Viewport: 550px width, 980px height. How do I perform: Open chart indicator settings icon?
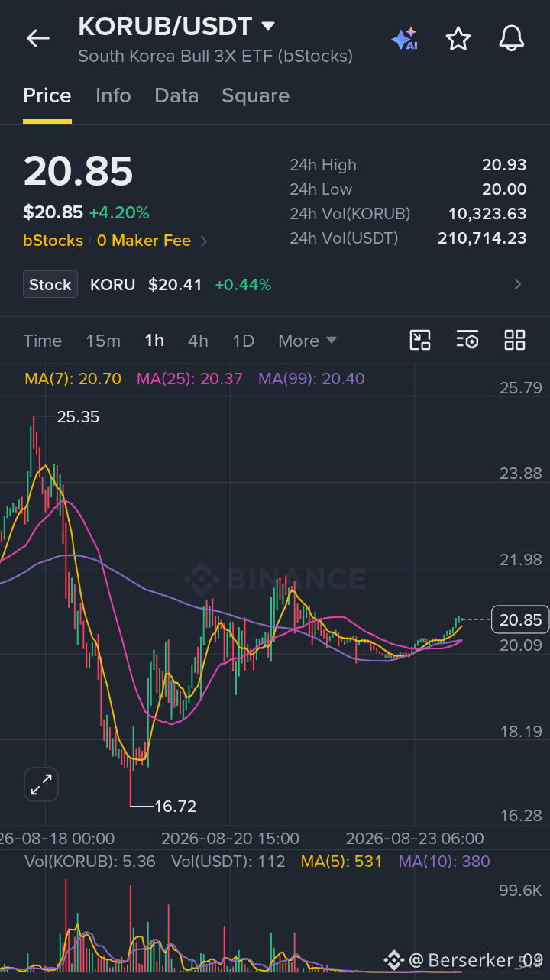click(x=467, y=341)
